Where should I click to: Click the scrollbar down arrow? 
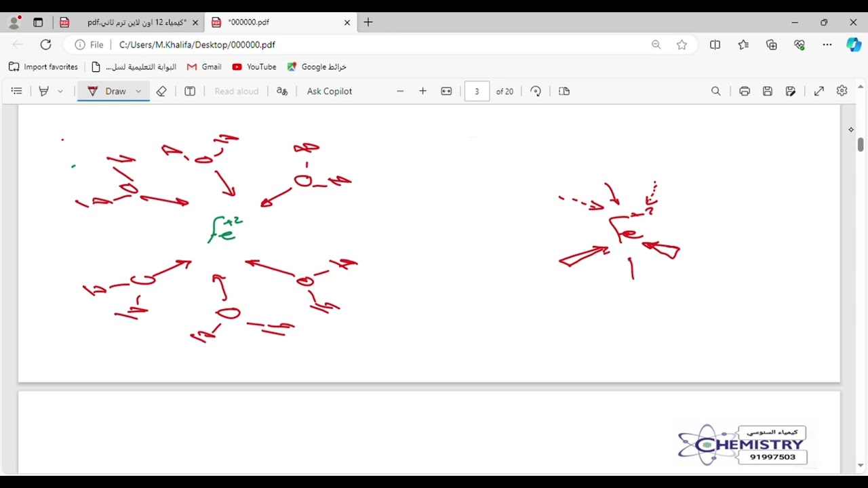861,466
